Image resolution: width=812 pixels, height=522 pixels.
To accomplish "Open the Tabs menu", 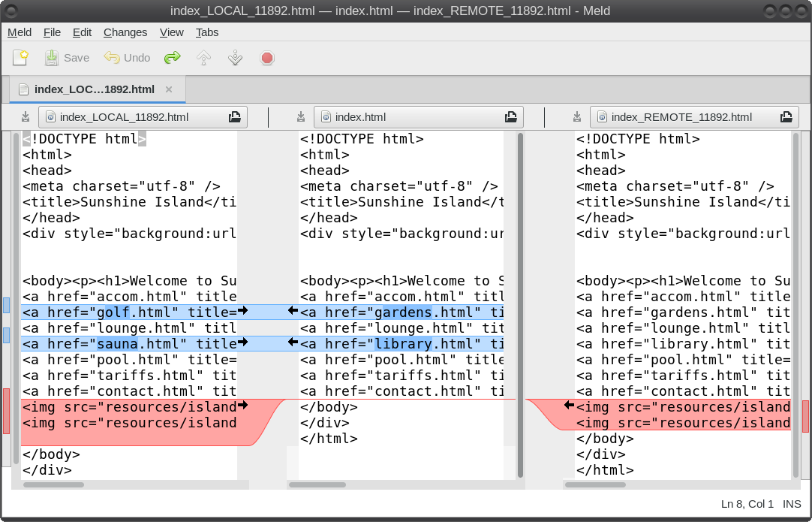I will click(x=207, y=32).
